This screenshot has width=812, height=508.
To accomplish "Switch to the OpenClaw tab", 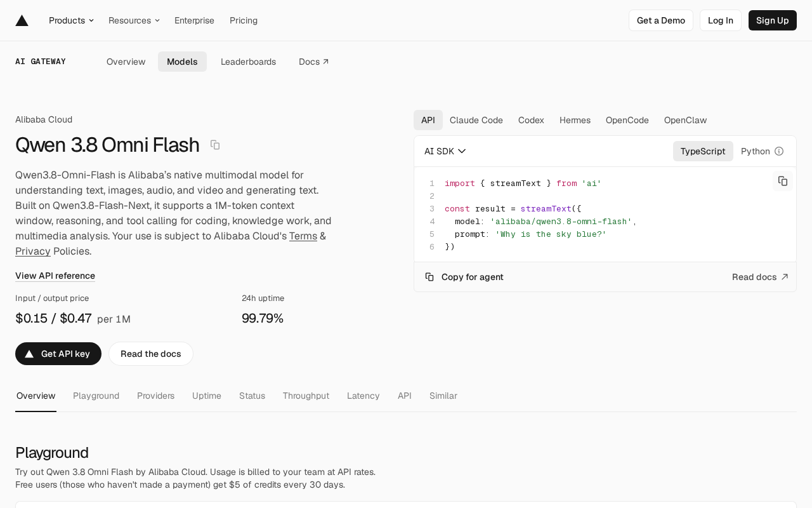I will tap(685, 120).
